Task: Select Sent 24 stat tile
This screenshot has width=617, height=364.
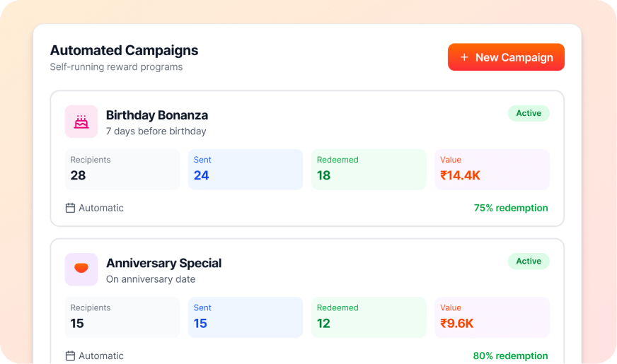Action: (245, 169)
